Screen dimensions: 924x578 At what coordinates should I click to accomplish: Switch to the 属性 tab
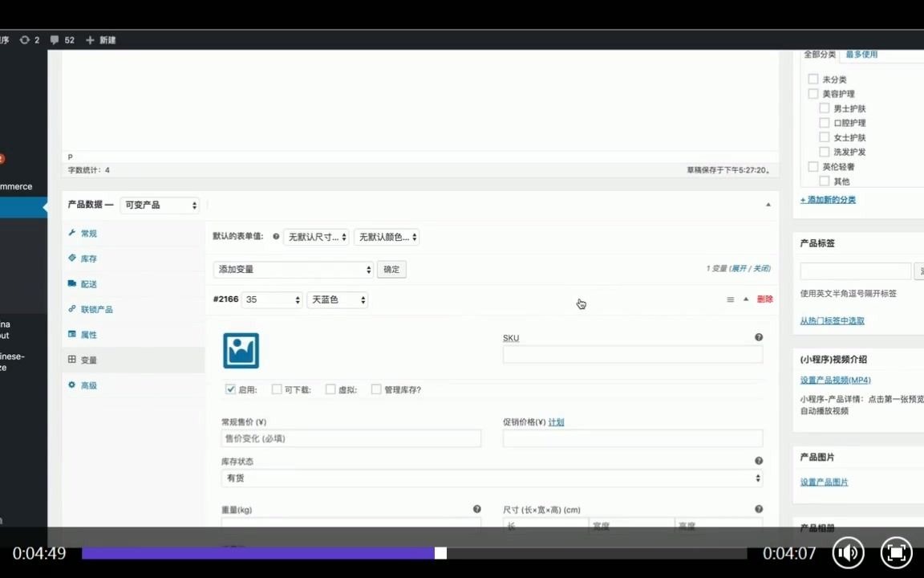click(x=88, y=335)
